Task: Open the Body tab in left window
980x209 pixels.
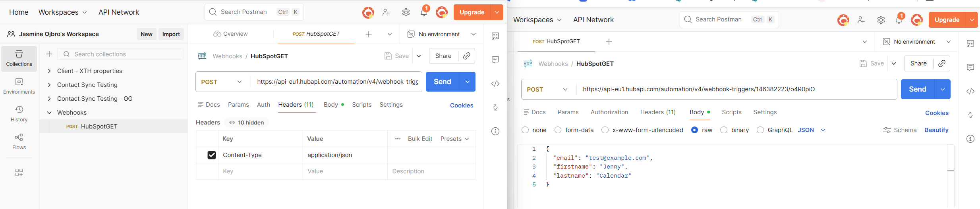Action: (x=334, y=105)
